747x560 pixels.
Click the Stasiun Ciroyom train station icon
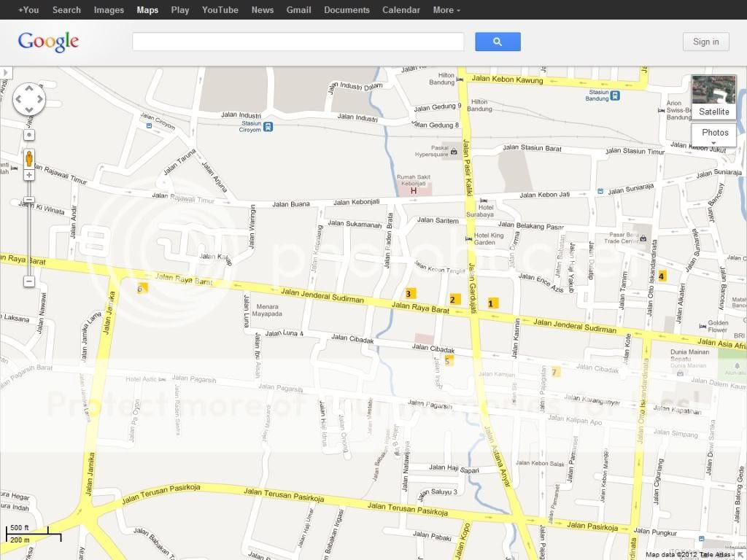(x=268, y=127)
